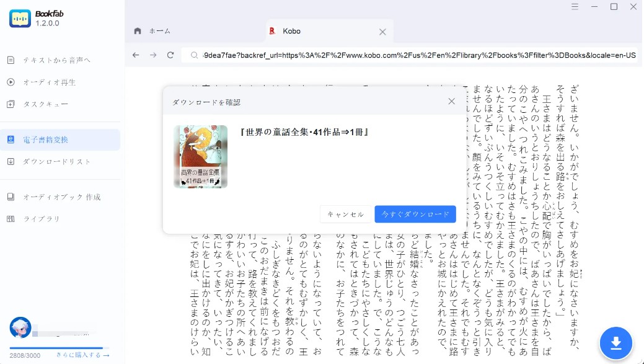Image resolution: width=644 pixels, height=364 pixels.
Task: Click the ダウンロードを確認 dialog title
Action: click(x=206, y=102)
